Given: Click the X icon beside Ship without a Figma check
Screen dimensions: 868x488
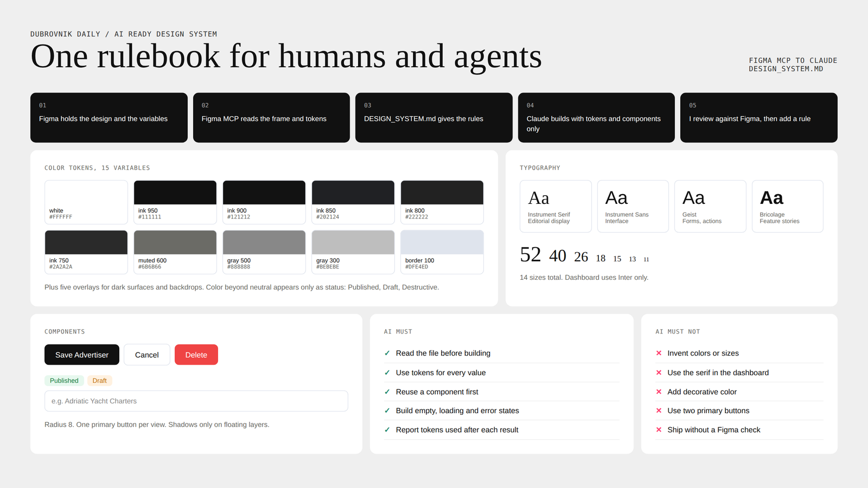Looking at the screenshot, I should 659,430.
